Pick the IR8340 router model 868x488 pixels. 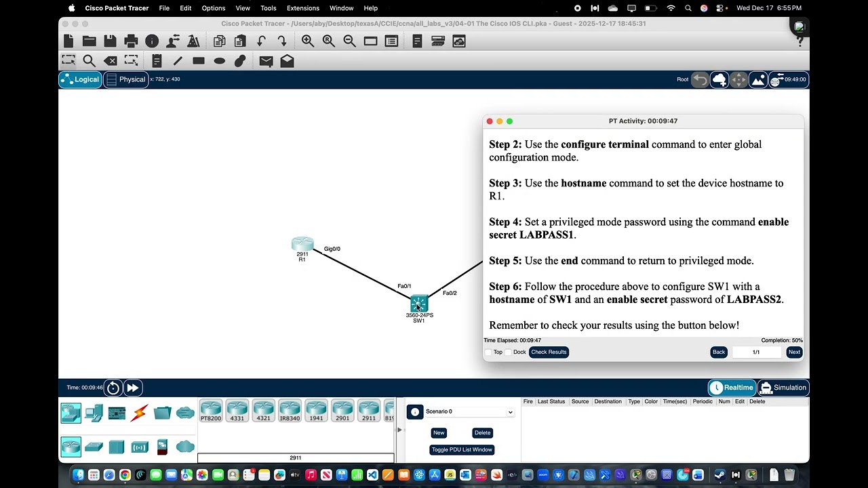tap(290, 411)
